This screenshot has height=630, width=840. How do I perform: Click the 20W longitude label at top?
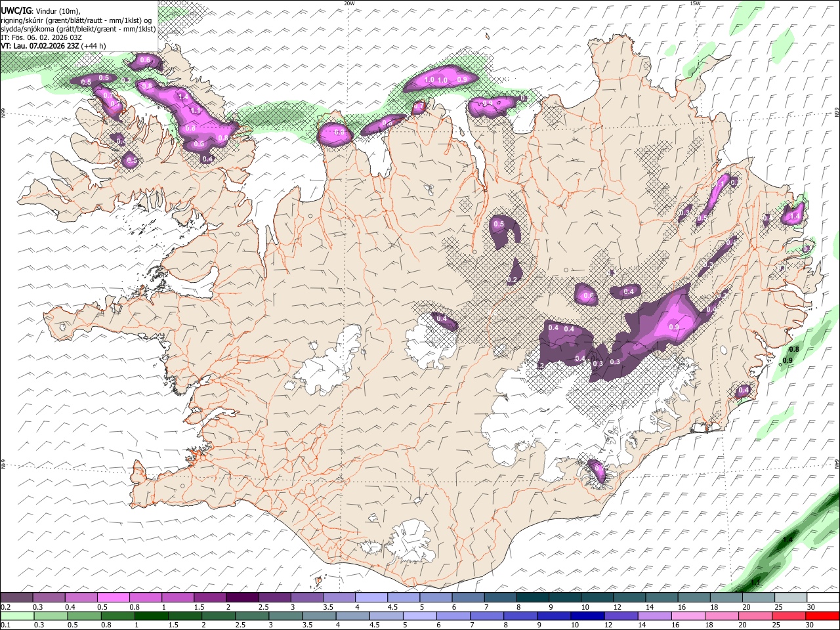[349, 3]
